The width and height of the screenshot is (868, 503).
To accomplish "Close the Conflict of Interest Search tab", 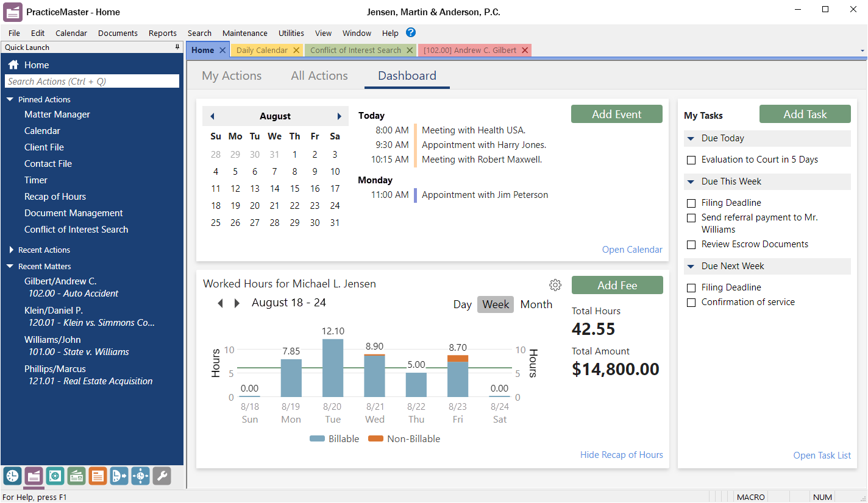I will pyautogui.click(x=410, y=51).
